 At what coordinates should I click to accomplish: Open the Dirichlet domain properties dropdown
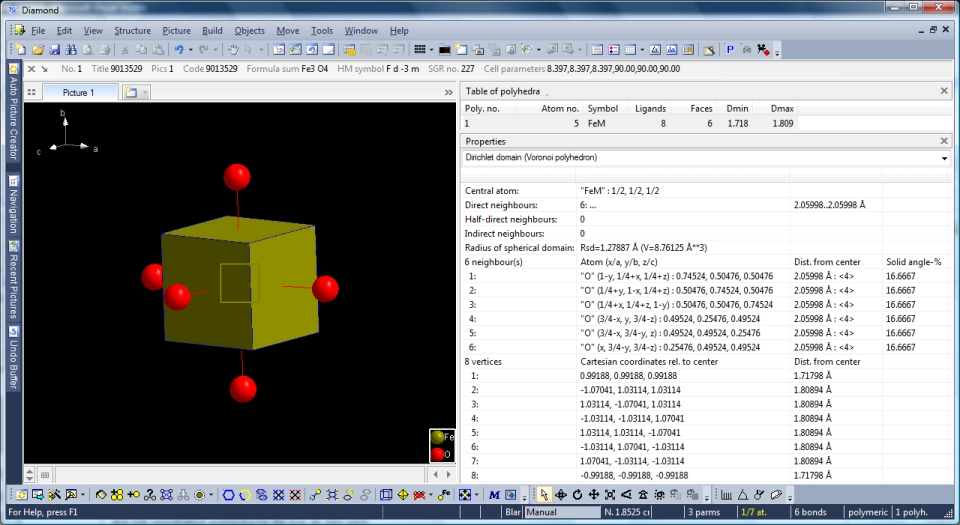pos(944,158)
